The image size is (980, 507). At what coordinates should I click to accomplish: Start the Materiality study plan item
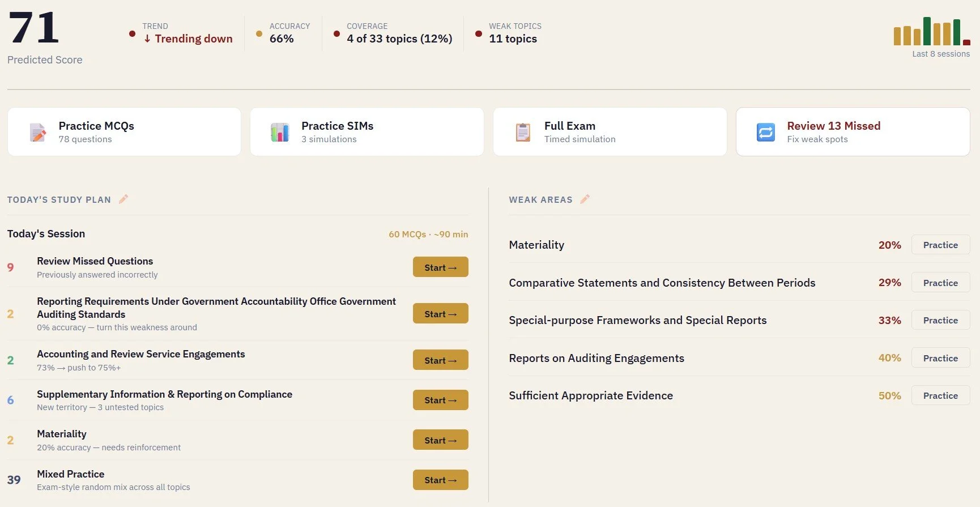441,440
